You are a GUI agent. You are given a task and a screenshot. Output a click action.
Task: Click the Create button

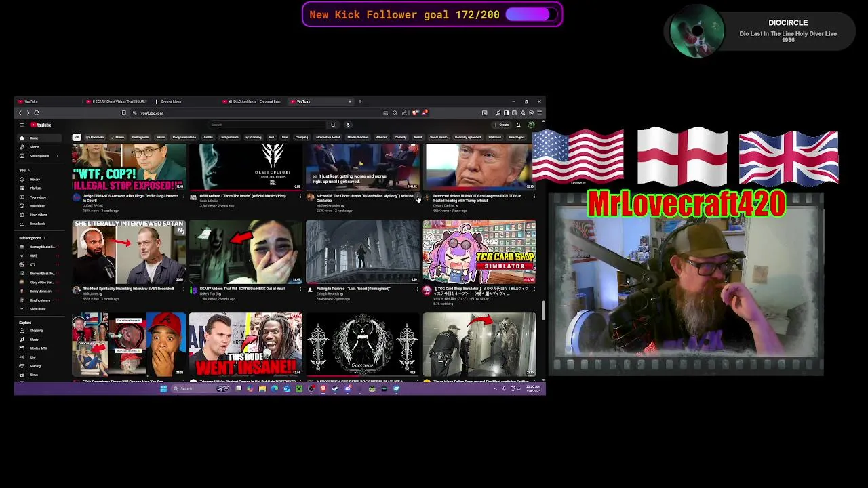click(501, 125)
